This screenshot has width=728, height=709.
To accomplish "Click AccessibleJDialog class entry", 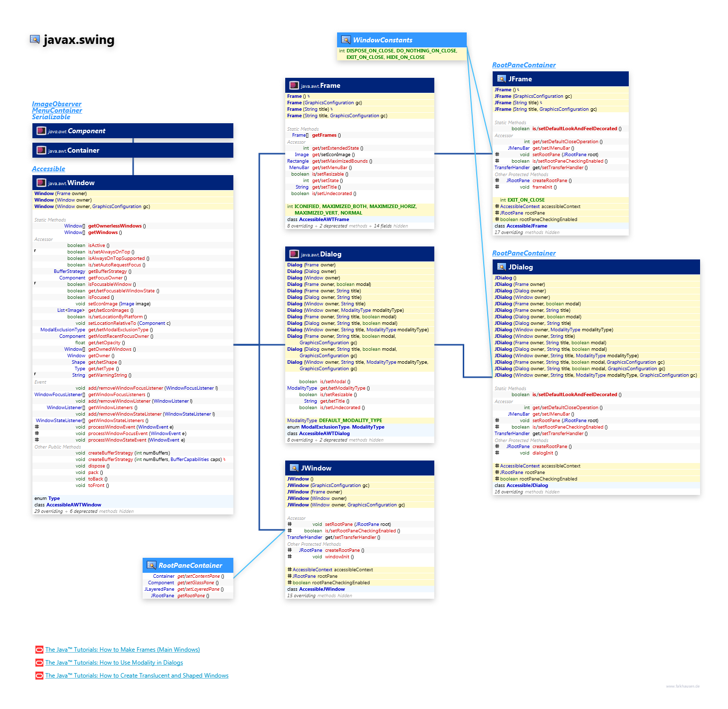I will point(527,485).
